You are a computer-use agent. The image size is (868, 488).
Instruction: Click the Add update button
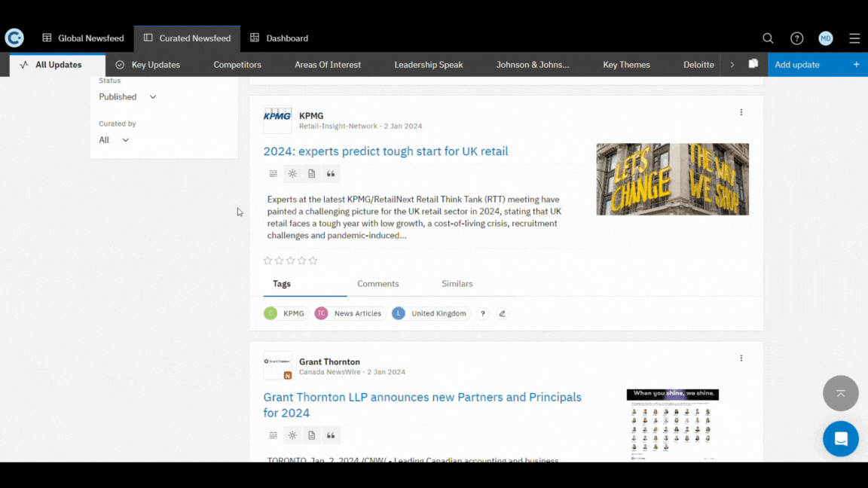818,65
